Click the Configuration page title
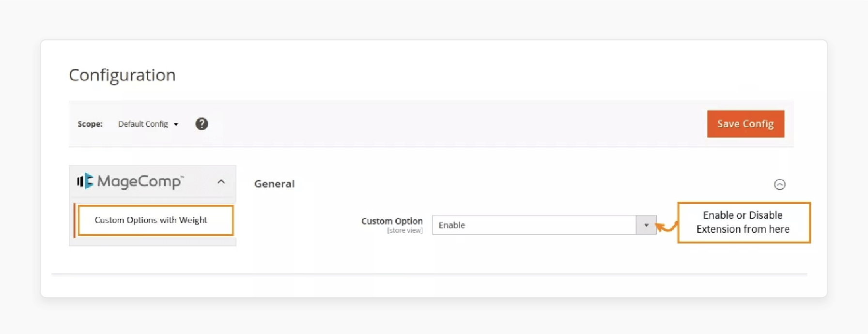This screenshot has height=334, width=868. click(x=122, y=75)
